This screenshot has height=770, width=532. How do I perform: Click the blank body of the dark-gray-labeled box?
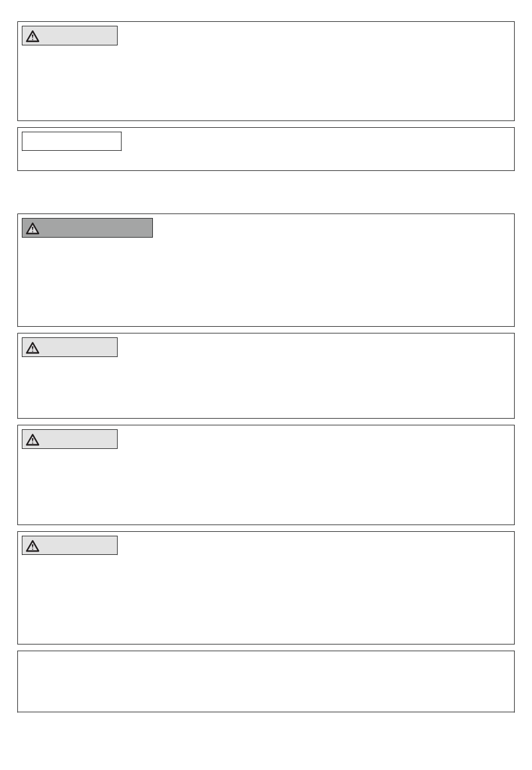(x=266, y=281)
